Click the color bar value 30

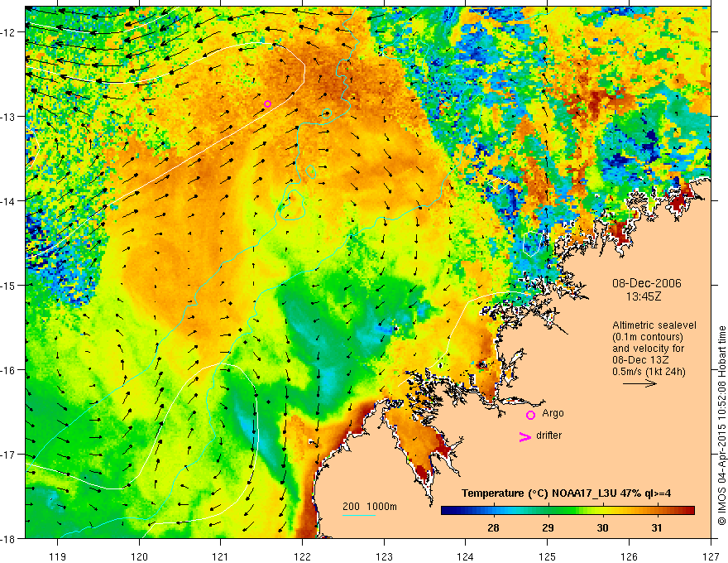click(602, 527)
